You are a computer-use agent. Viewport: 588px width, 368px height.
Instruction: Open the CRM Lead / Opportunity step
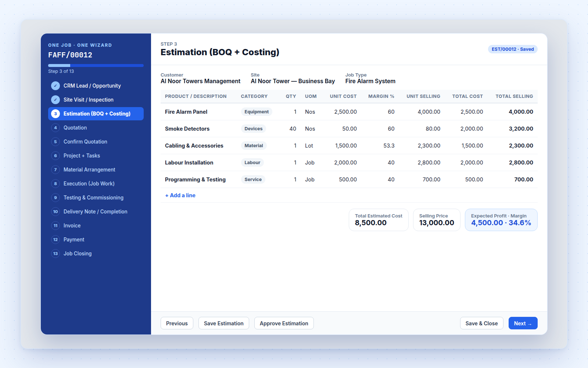click(96, 86)
